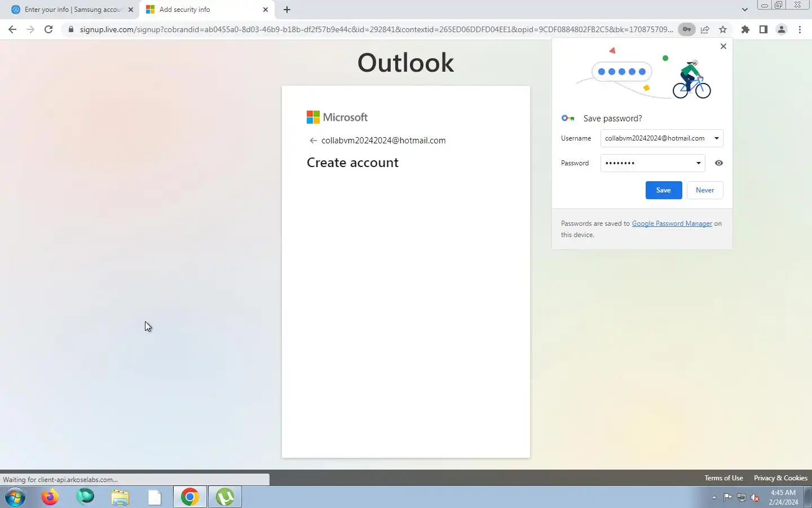This screenshot has height=508, width=812.
Task: Open uTorrent from the taskbar
Action: click(x=225, y=497)
